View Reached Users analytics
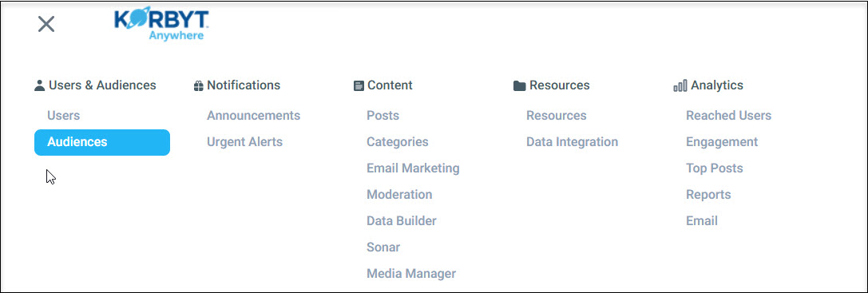The height and width of the screenshot is (293, 868). click(x=728, y=116)
